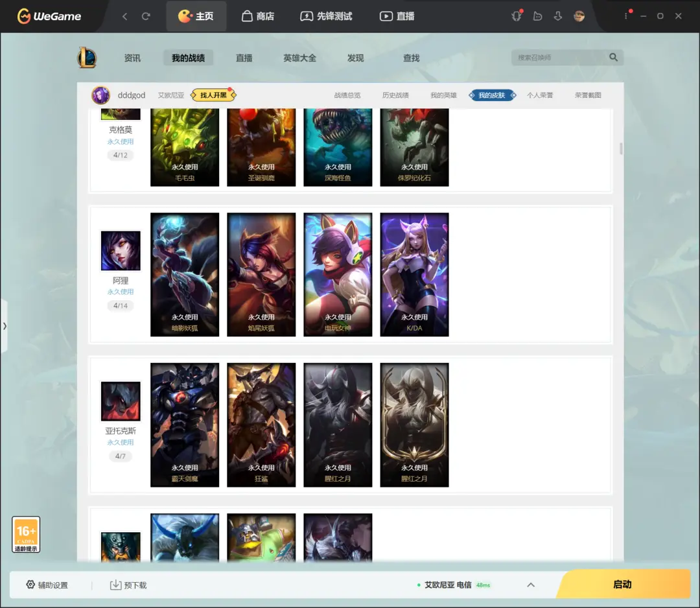Open the 焰尾妖狐 skin card
This screenshot has height=608, width=700.
click(x=261, y=275)
